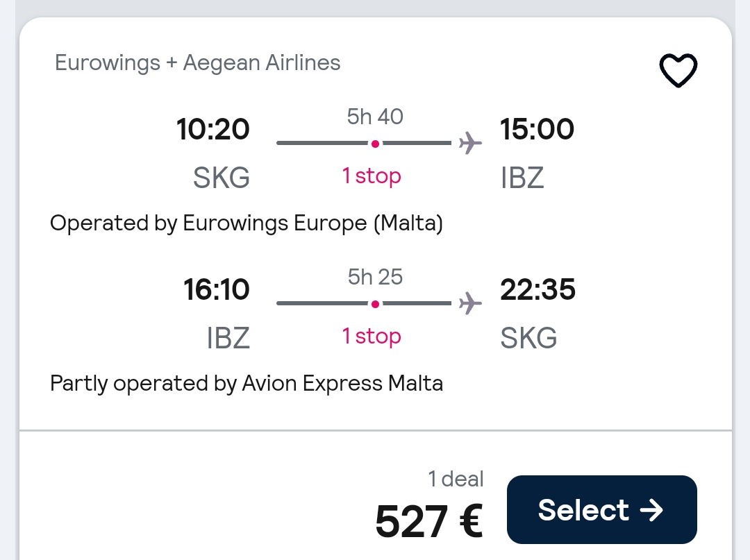
Task: Click "Partly operated by Avion Express Malta" note
Action: (x=247, y=384)
